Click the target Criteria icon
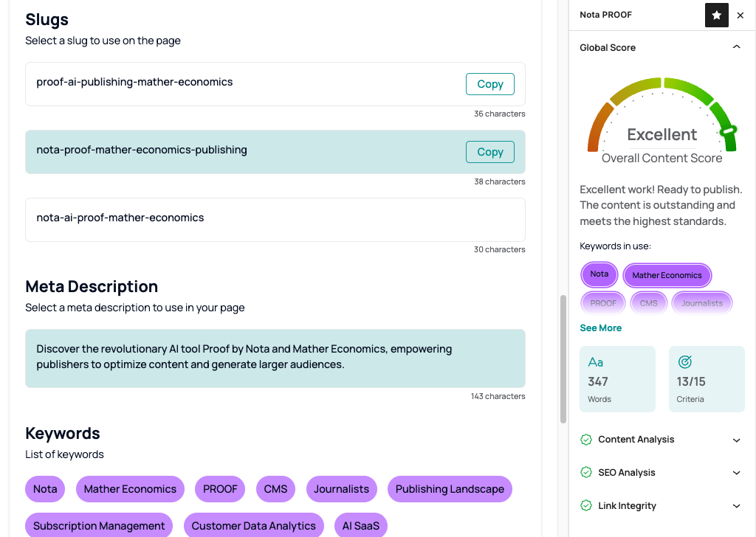Image resolution: width=756 pixels, height=537 pixels. 684,361
